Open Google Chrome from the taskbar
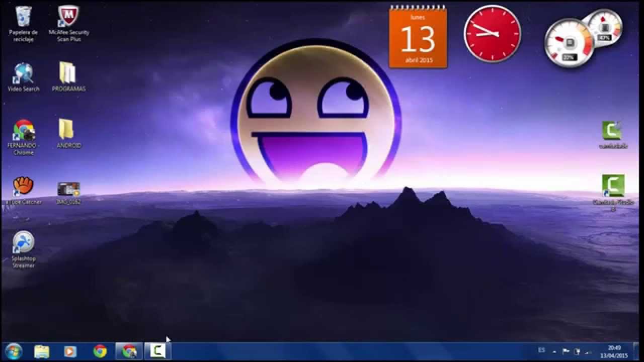 click(100, 351)
